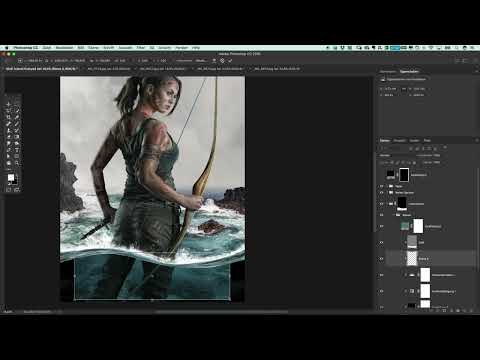Select the Lasso tool
This screenshot has height=360, width=480.
(9, 111)
